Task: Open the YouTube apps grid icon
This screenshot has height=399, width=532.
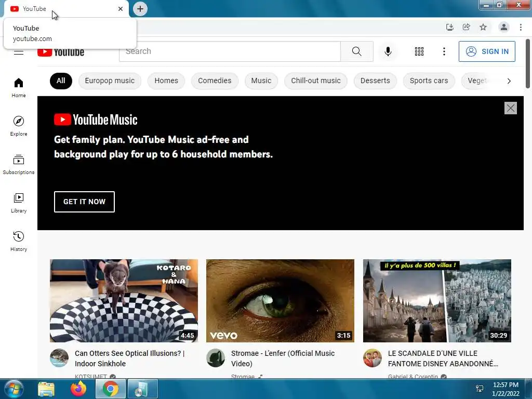Action: 419,51
